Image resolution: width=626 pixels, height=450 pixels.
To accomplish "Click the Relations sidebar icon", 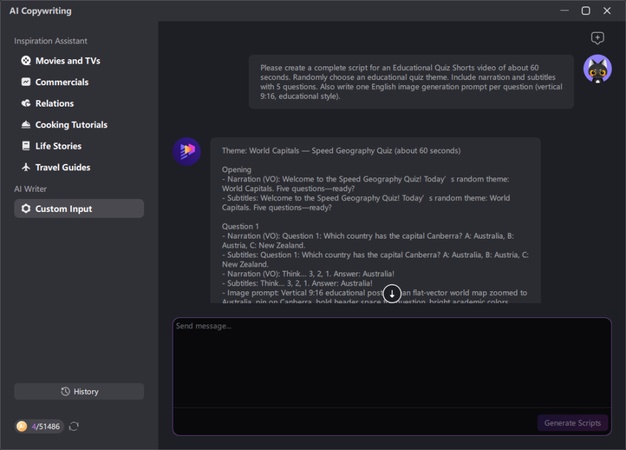I will (26, 103).
